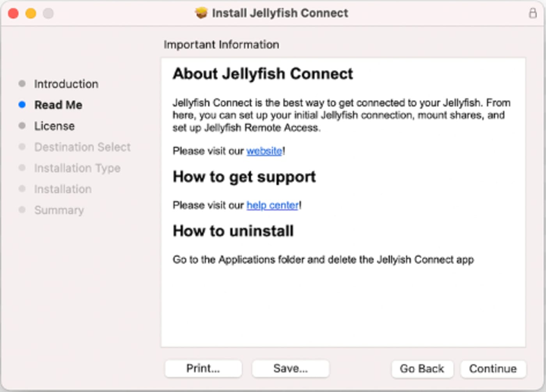Open the help center link
Image resolution: width=546 pixels, height=392 pixels.
(x=273, y=205)
